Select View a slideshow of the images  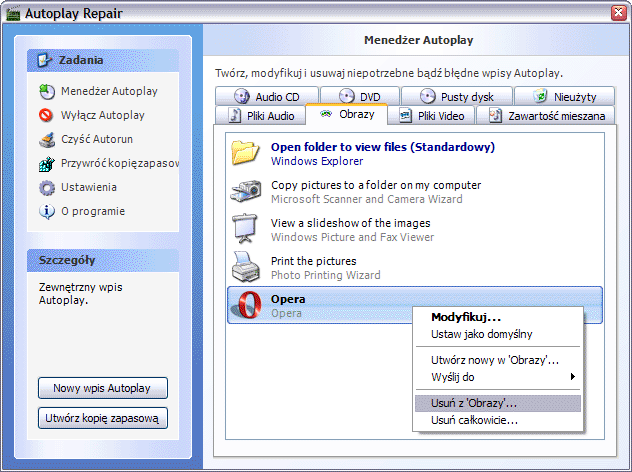coord(415,229)
